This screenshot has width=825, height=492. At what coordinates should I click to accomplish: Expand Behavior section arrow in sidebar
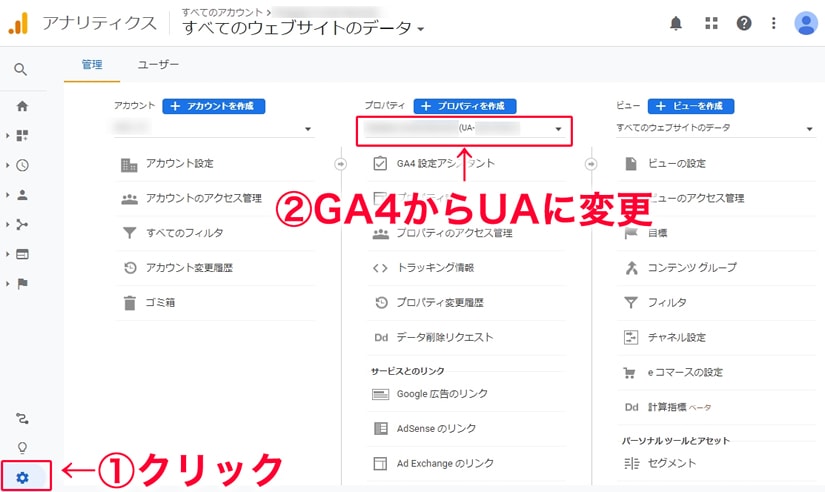coord(7,254)
